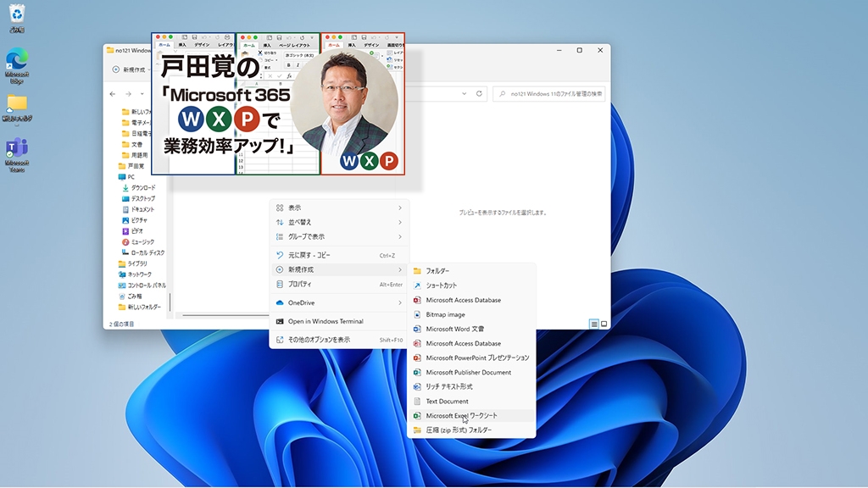
Task: Click Explorer's forward navigation arrow
Action: pyautogui.click(x=129, y=94)
